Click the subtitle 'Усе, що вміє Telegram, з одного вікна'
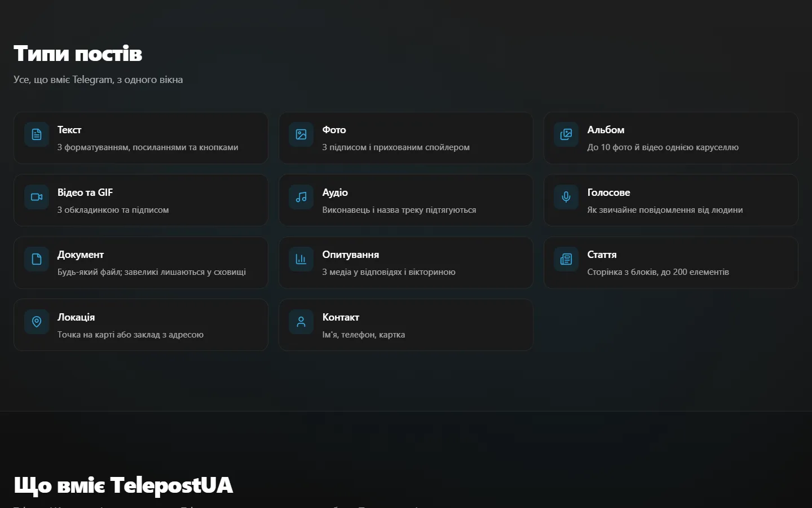Image resolution: width=812 pixels, height=508 pixels. tap(98, 80)
